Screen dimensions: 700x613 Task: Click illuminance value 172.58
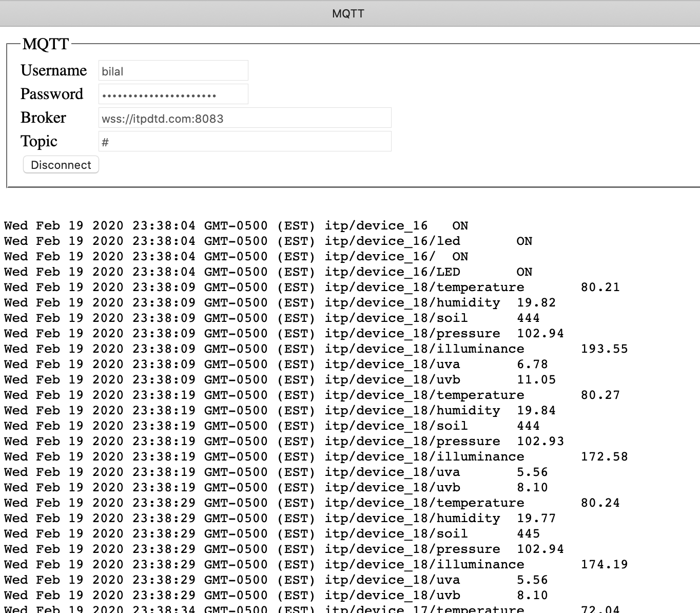coord(605,457)
